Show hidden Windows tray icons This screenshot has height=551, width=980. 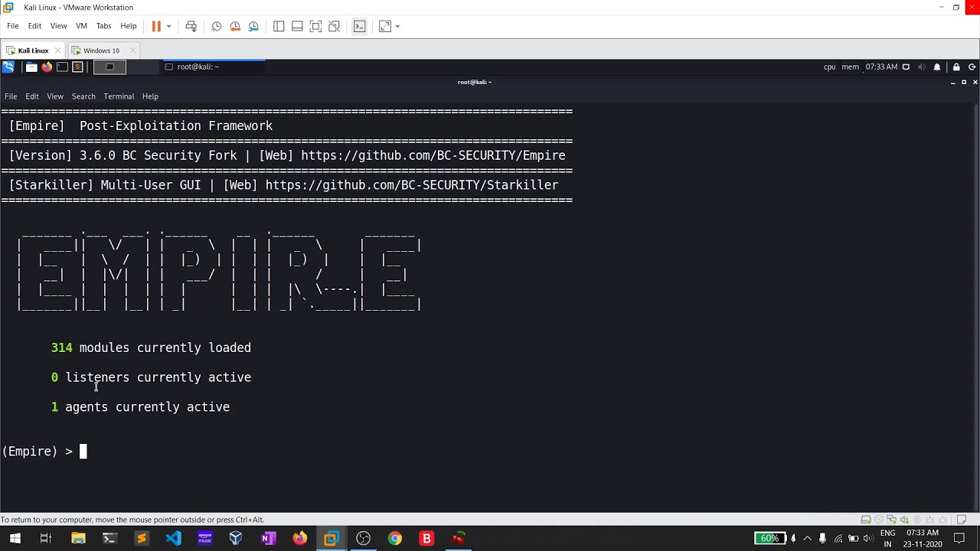(807, 538)
